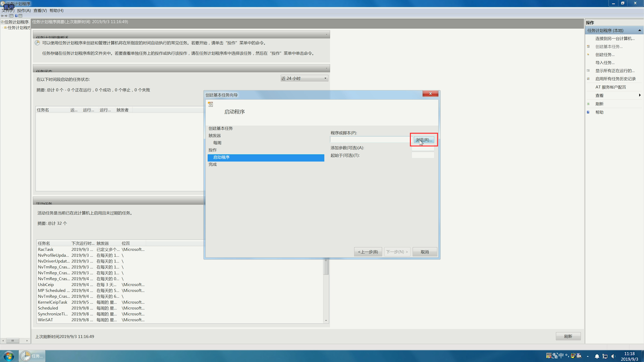Select the highlighted 启动程序 wizard step
The height and width of the screenshot is (362, 644).
coord(266,158)
